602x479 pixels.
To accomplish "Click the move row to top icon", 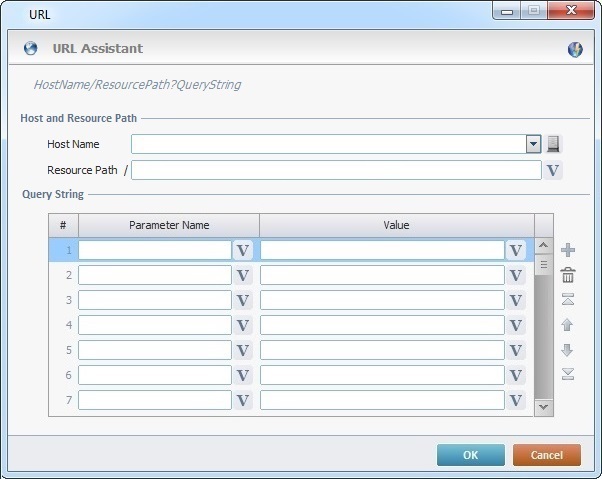I will click(x=568, y=300).
